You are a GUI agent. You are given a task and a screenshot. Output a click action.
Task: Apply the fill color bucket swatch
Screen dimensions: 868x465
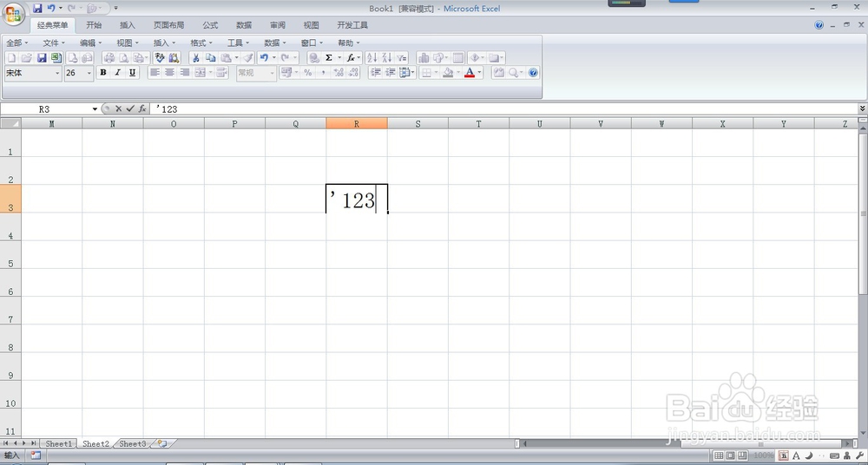[449, 73]
